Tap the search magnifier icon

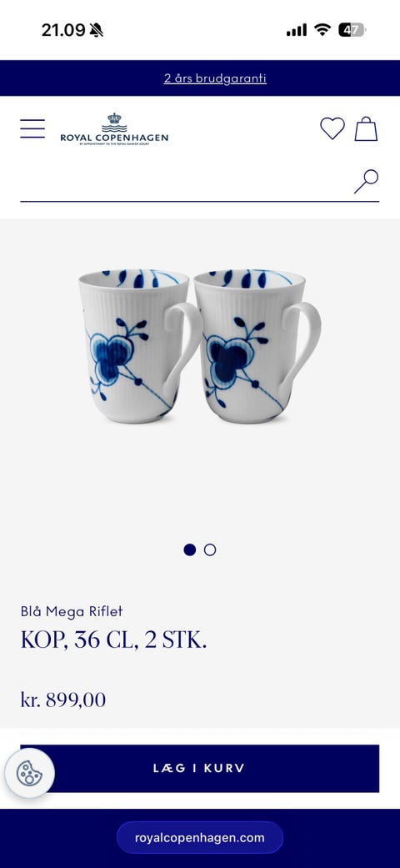(x=367, y=182)
